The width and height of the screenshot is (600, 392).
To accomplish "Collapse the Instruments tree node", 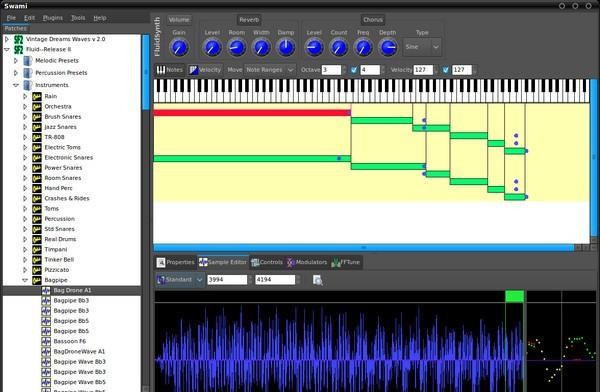I will 16,85.
